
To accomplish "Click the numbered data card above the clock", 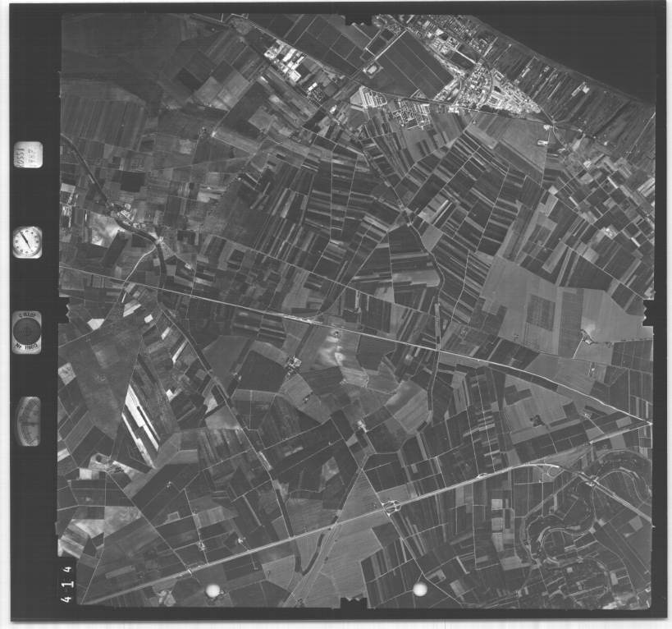I will point(28,154).
